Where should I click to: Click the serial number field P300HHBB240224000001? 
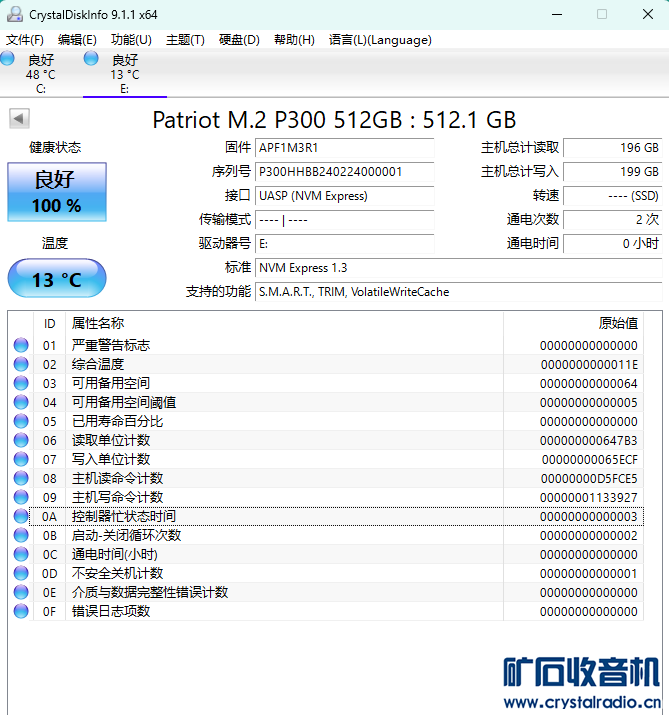click(x=345, y=172)
